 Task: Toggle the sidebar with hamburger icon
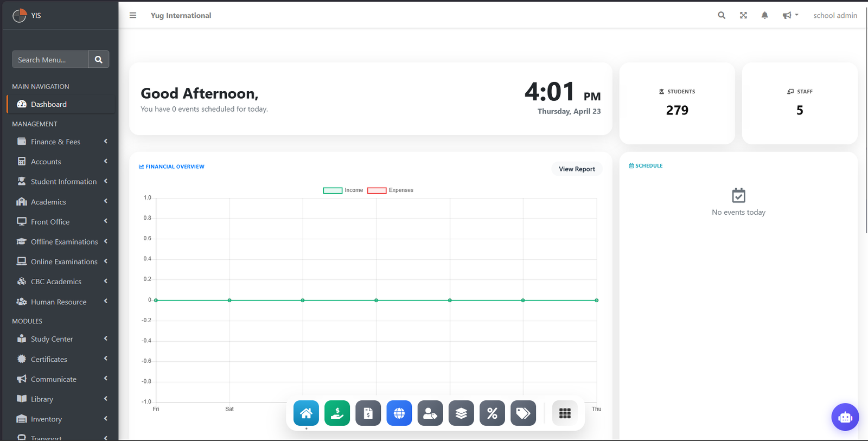pyautogui.click(x=133, y=15)
